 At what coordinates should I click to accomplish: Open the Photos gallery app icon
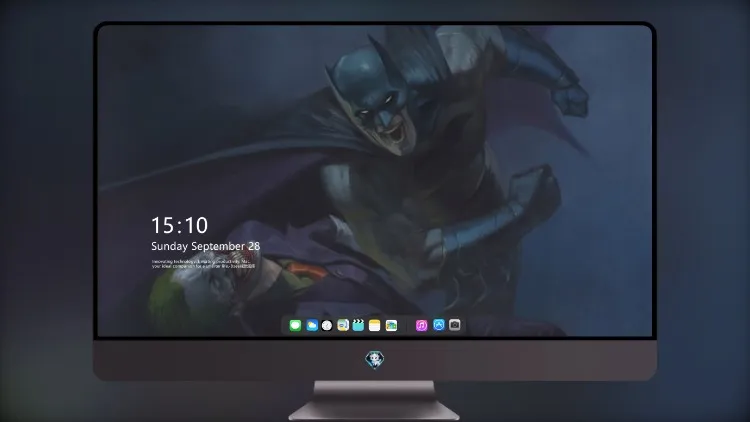pos(391,325)
